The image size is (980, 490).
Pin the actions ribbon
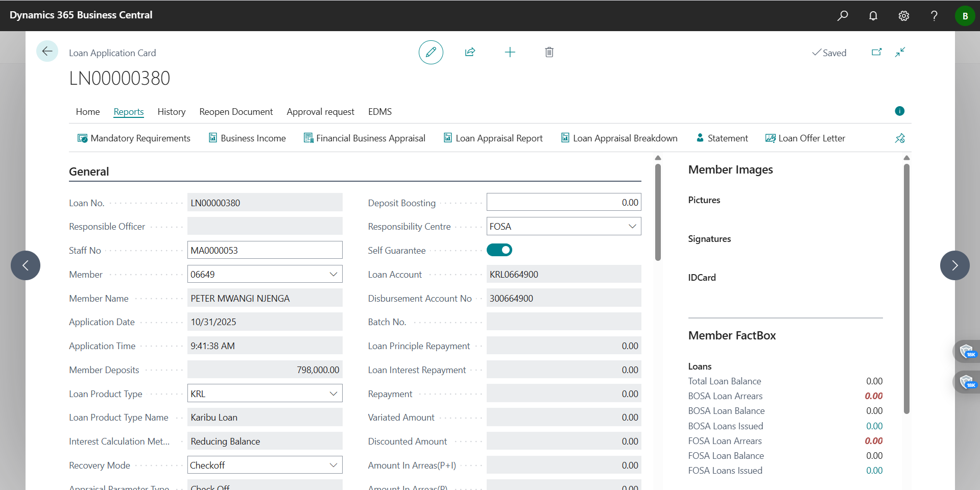click(x=900, y=138)
